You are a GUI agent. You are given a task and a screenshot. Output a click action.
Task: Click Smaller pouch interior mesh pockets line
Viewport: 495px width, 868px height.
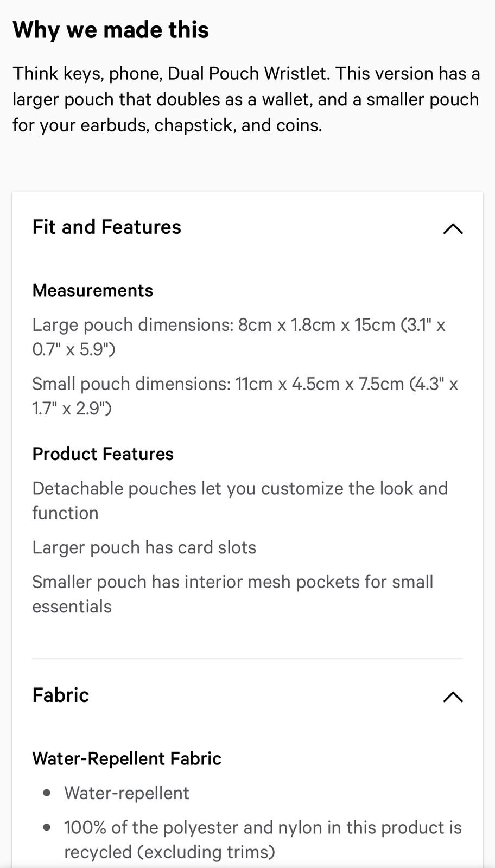point(232,594)
